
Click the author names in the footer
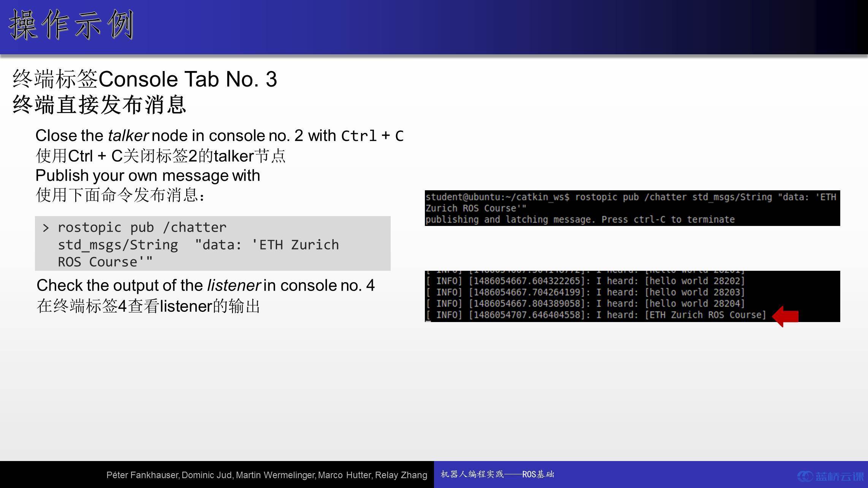(267, 475)
